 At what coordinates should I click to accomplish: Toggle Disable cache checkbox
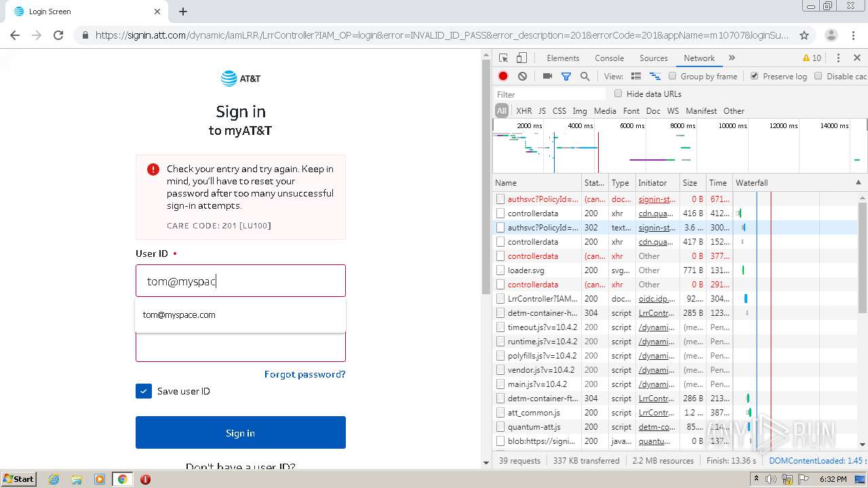818,76
